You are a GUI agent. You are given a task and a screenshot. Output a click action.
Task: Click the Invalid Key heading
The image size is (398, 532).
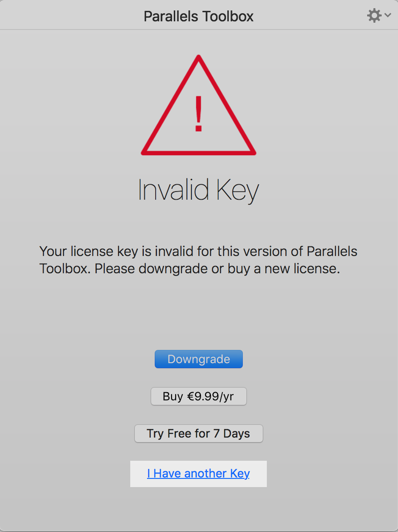coord(198,189)
